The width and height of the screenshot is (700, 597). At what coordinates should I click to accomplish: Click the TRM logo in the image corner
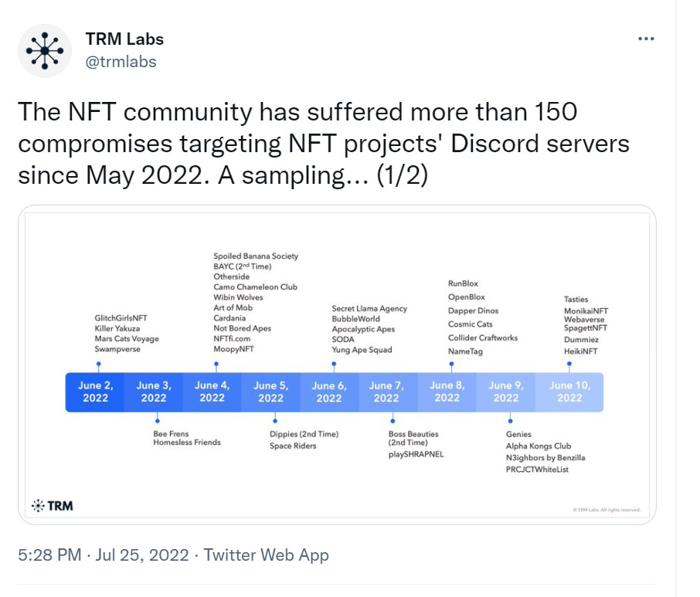click(53, 506)
